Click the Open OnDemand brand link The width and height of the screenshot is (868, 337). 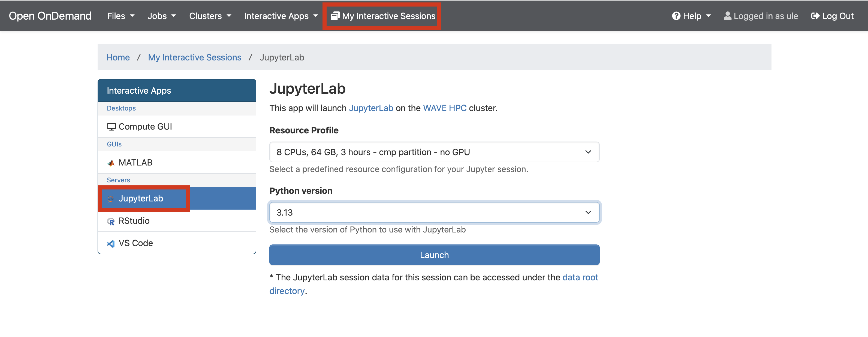[x=50, y=16]
